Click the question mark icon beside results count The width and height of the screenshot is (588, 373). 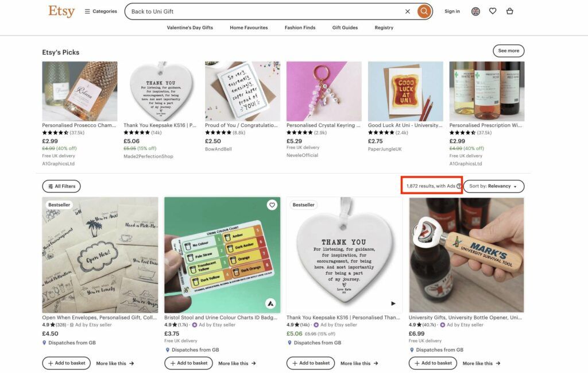(x=458, y=186)
